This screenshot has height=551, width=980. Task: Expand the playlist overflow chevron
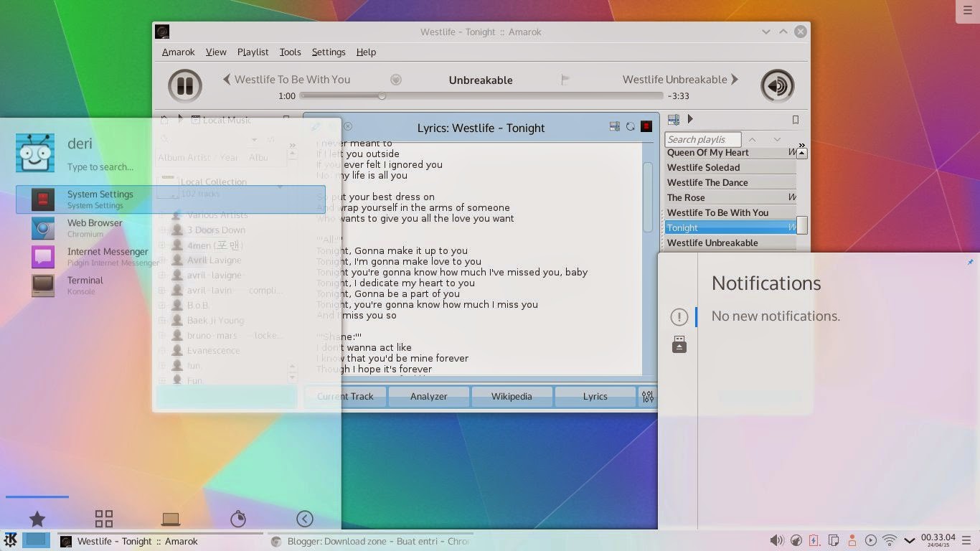(802, 145)
